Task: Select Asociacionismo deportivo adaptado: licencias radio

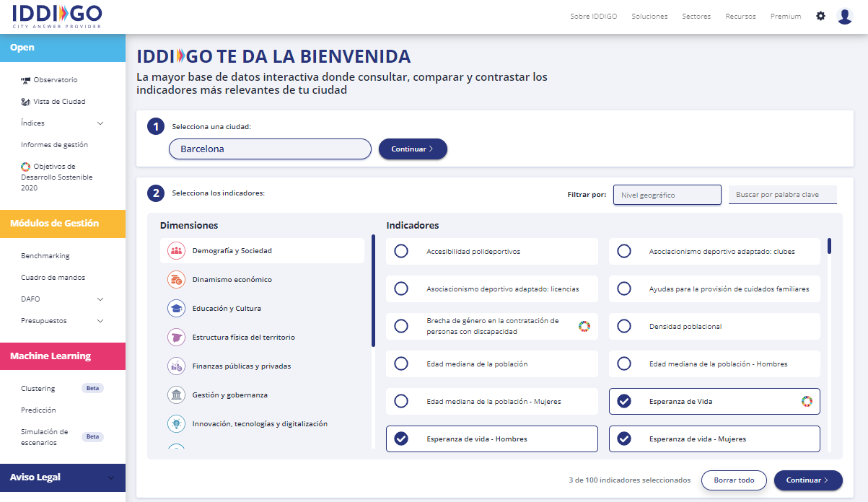Action: coord(401,289)
